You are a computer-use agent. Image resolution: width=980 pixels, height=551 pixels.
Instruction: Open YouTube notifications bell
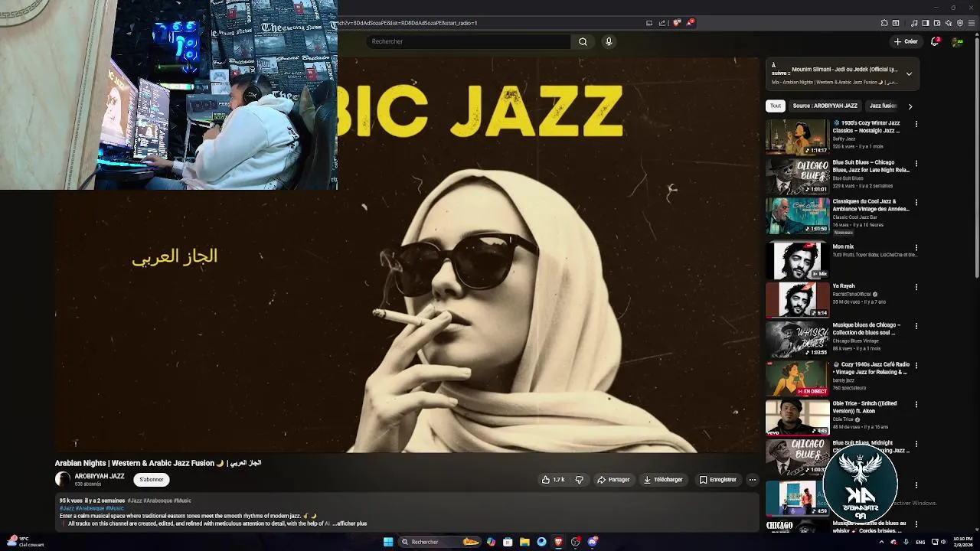pyautogui.click(x=935, y=41)
